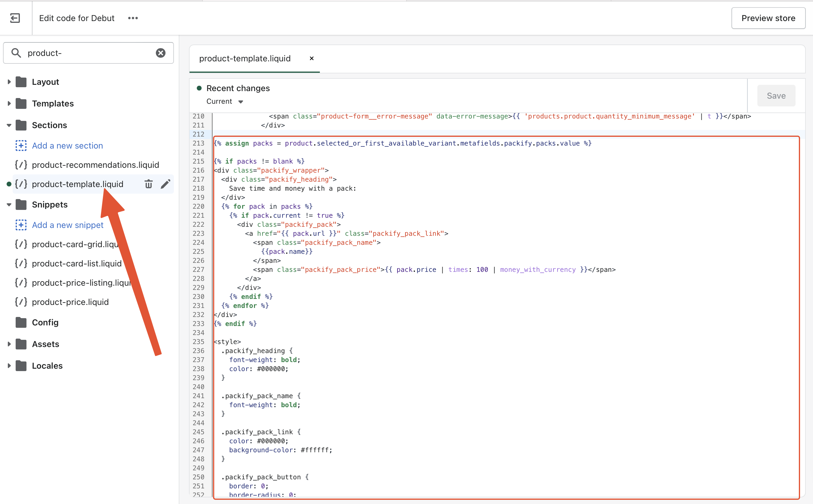This screenshot has height=504, width=813.
Task: Clear the file search field
Action: click(x=160, y=53)
